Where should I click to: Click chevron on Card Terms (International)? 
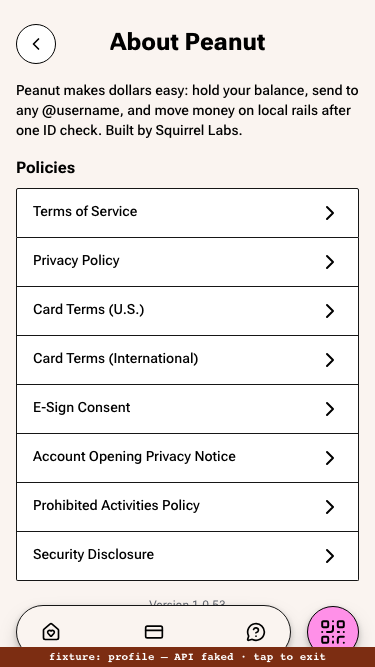(x=330, y=360)
